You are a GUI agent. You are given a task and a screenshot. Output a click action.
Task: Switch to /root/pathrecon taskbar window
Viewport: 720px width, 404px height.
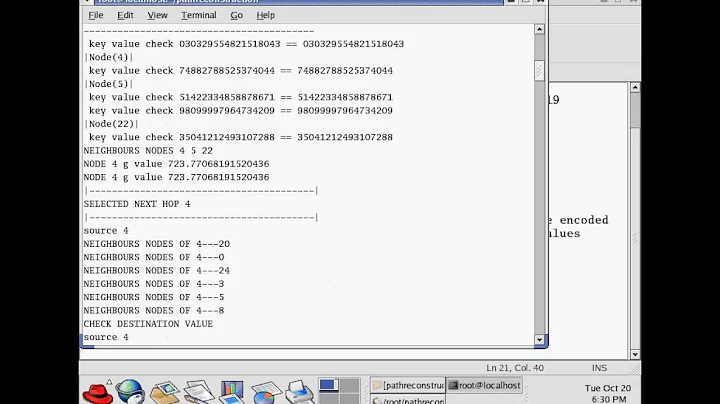click(x=408, y=400)
